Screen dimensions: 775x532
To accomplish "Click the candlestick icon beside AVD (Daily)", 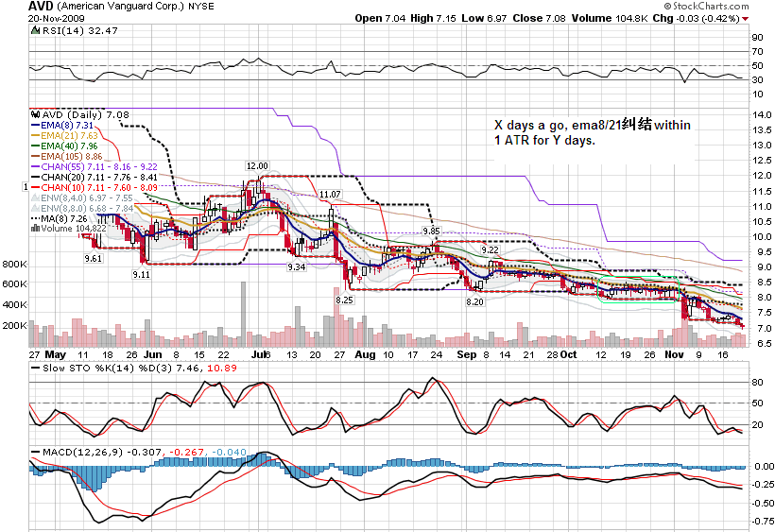I will click(x=35, y=114).
